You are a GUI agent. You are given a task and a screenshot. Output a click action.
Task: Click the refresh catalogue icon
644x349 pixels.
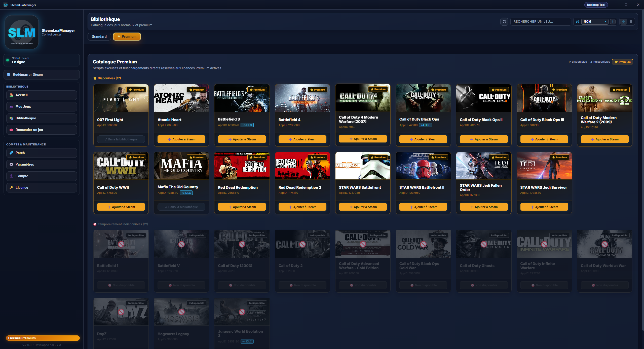tap(504, 22)
